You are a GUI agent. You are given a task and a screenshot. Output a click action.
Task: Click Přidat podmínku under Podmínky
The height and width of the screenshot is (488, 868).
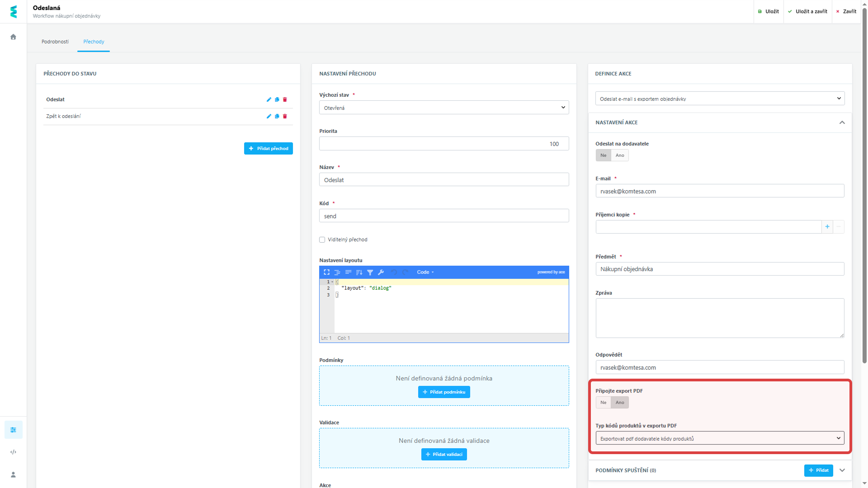443,392
